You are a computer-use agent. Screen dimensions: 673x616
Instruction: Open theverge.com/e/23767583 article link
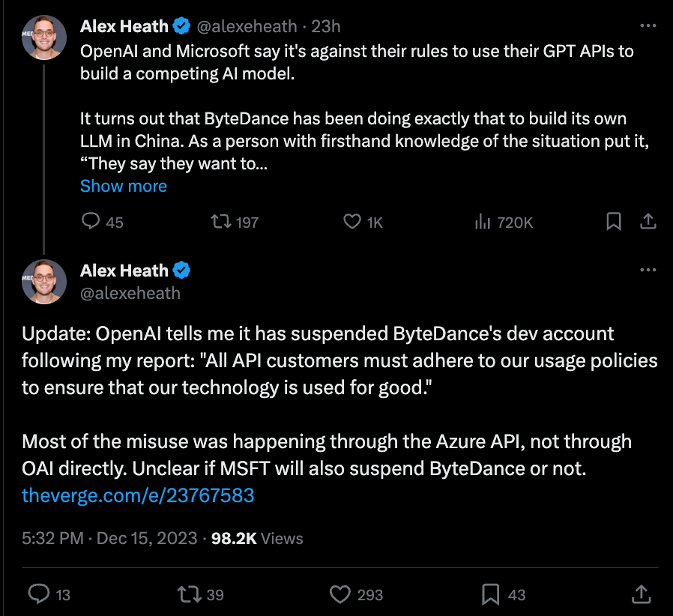pos(138,495)
